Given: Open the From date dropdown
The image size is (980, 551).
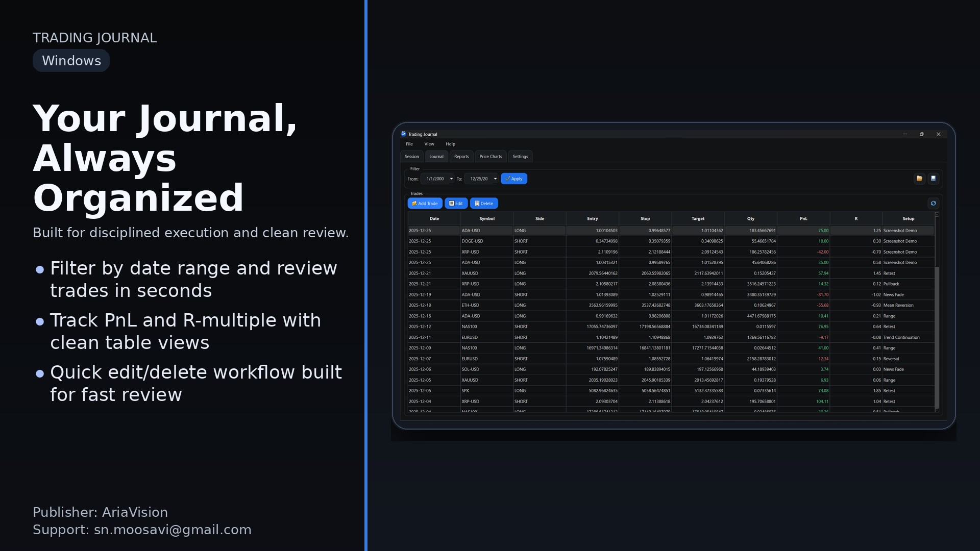Looking at the screenshot, I should pos(451,179).
